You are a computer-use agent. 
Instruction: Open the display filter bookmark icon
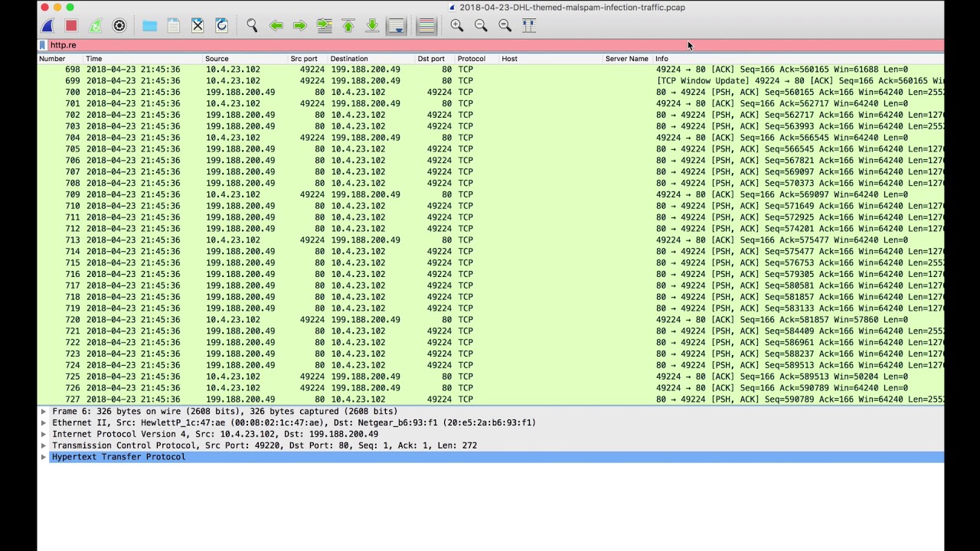(x=43, y=45)
